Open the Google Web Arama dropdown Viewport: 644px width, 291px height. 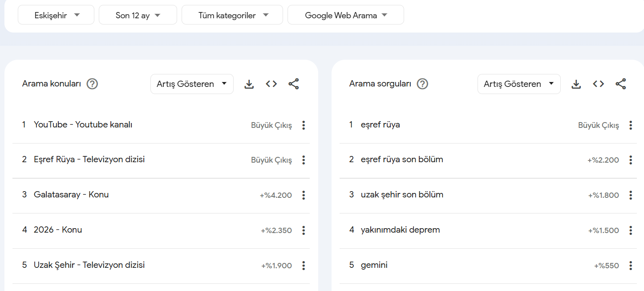[x=345, y=14]
